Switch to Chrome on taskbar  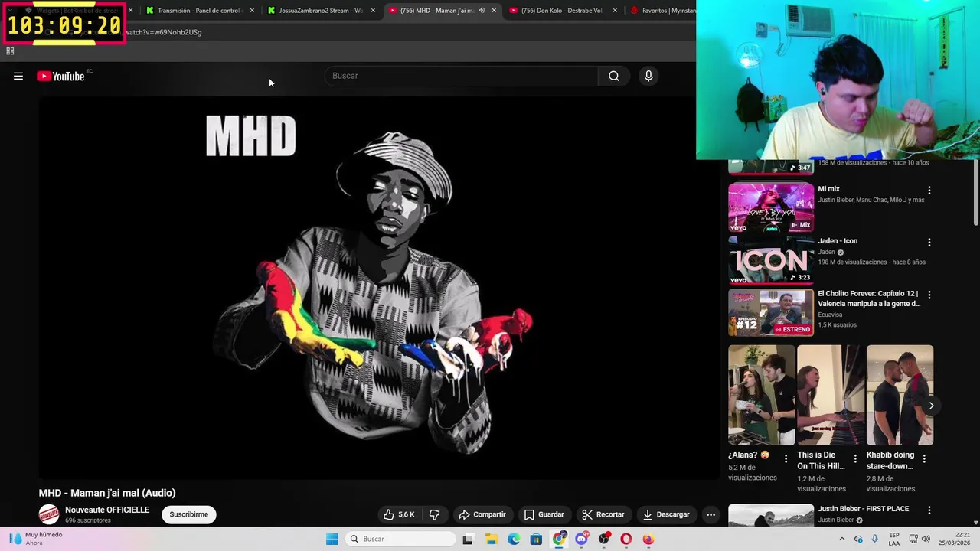point(560,539)
